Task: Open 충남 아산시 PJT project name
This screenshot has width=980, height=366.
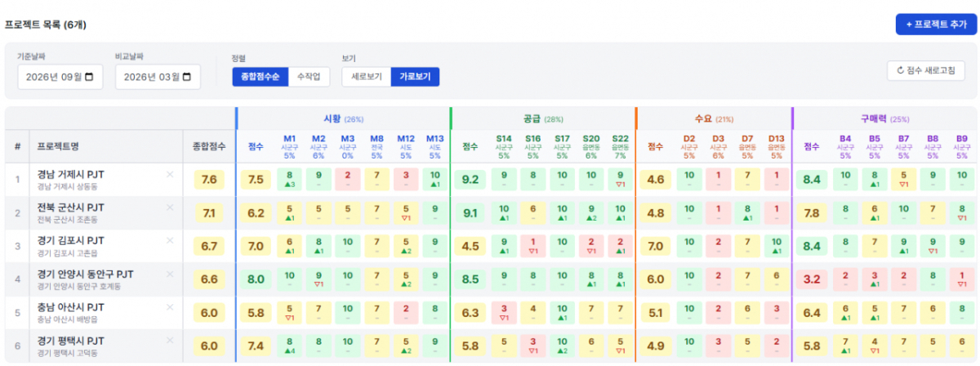Action: (70, 307)
